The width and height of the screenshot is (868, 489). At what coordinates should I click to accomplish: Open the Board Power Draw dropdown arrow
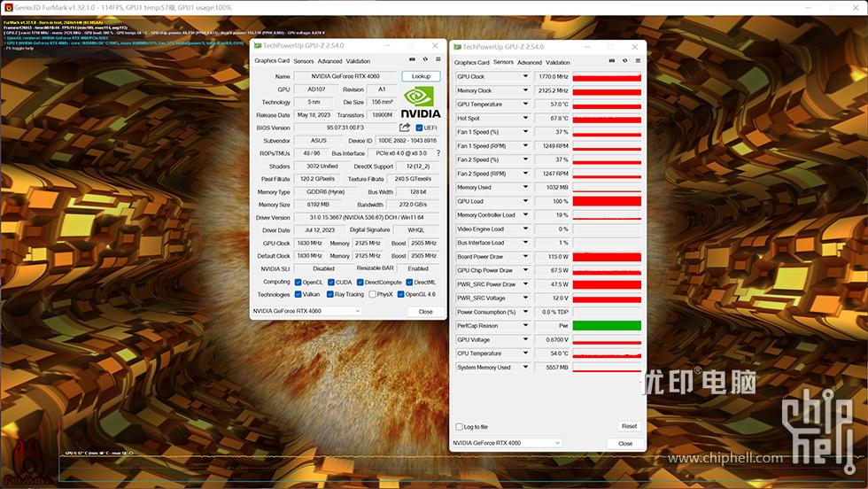coord(525,256)
